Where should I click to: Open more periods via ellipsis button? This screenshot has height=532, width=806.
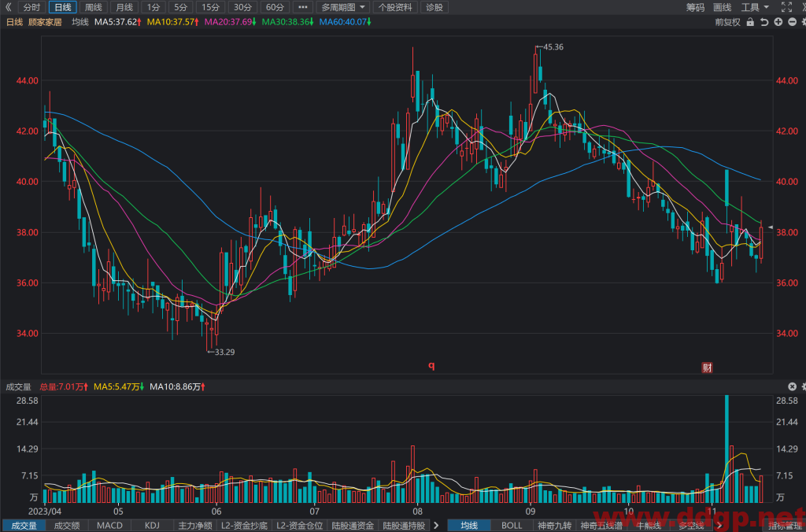(303, 7)
